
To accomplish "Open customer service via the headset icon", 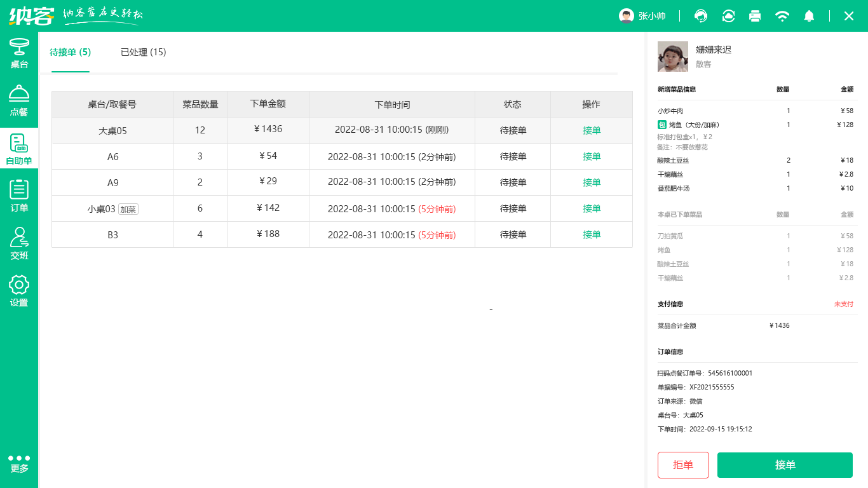I will [x=700, y=16].
